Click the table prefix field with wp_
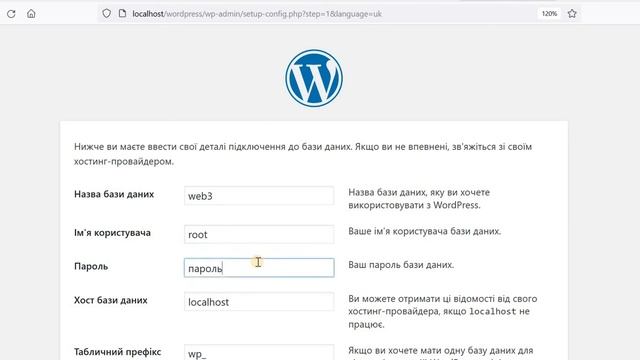The width and height of the screenshot is (640, 360). click(259, 353)
